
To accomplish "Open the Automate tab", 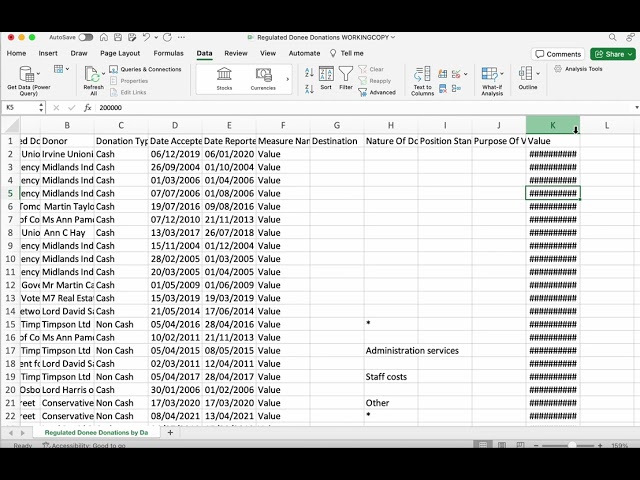I will point(304,53).
